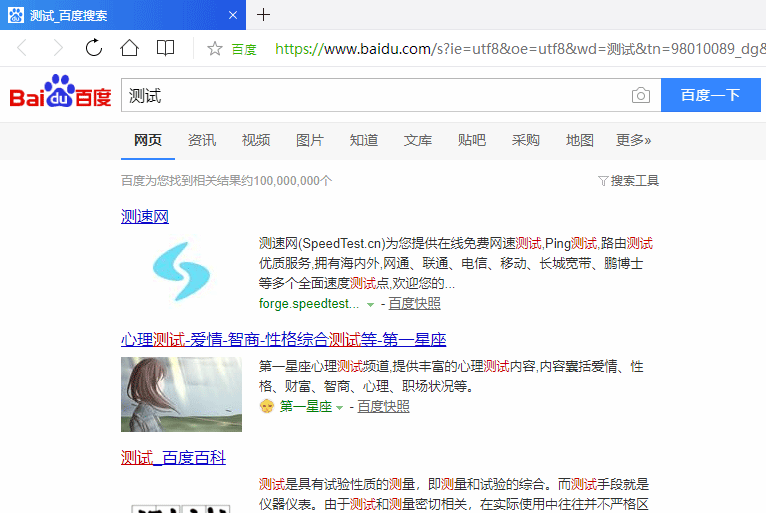
Task: Select the 网页 tab
Action: tap(148, 140)
